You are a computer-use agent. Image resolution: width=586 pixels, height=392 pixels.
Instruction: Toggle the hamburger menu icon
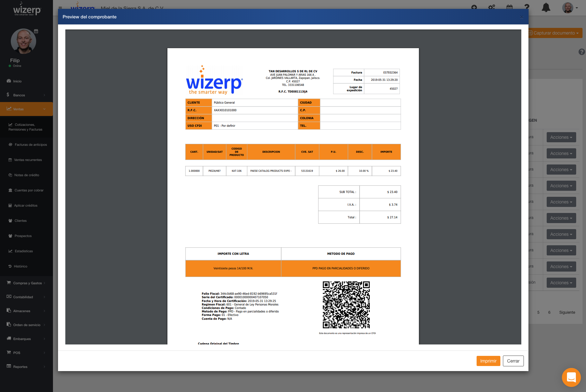click(x=60, y=8)
